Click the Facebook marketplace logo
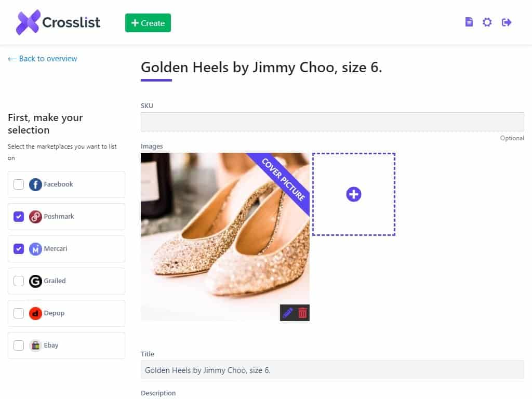 [x=35, y=184]
